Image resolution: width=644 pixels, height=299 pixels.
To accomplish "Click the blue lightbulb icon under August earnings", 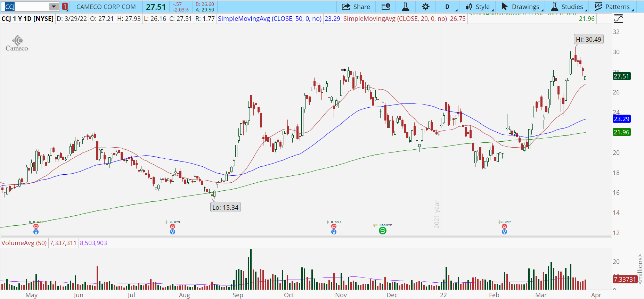I will (x=172, y=232).
